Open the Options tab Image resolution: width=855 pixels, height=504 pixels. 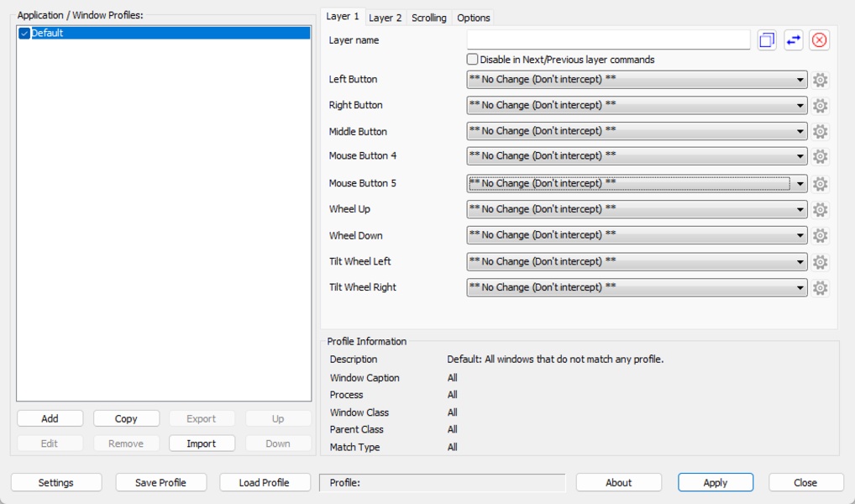(x=474, y=18)
